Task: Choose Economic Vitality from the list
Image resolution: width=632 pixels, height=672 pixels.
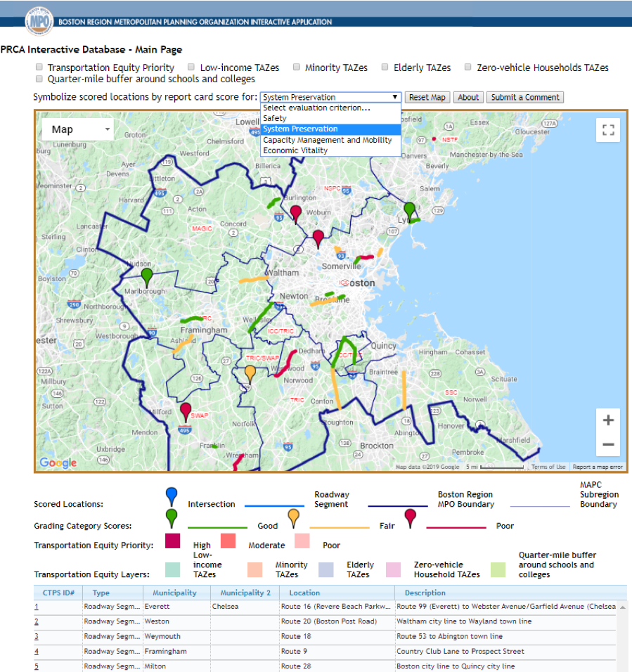Action: [x=295, y=150]
